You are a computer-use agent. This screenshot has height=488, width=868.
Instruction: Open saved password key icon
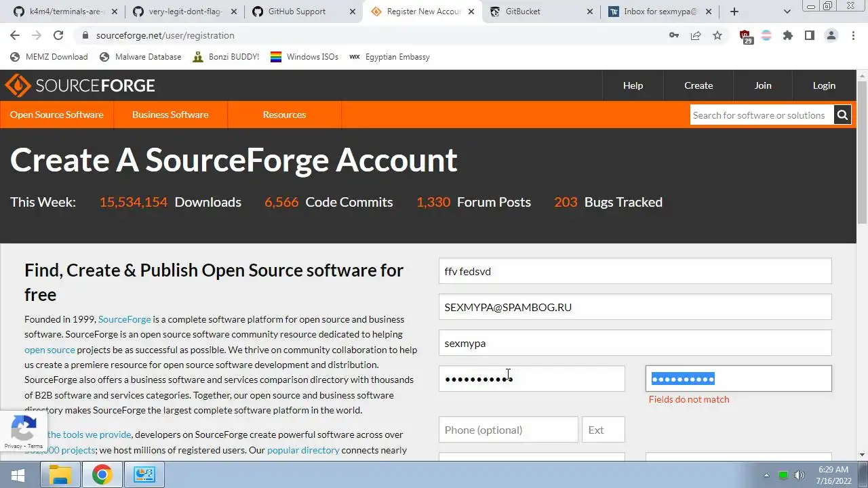674,35
